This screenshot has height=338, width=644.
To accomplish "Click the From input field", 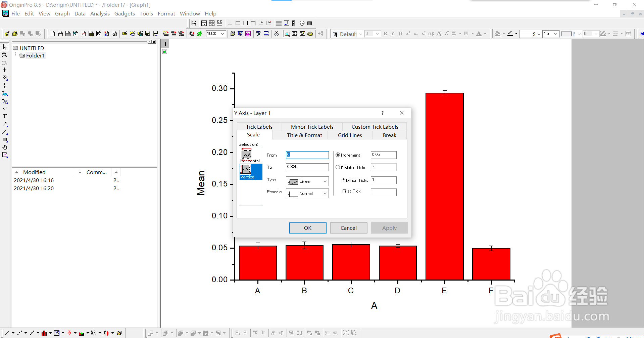I will pyautogui.click(x=307, y=155).
